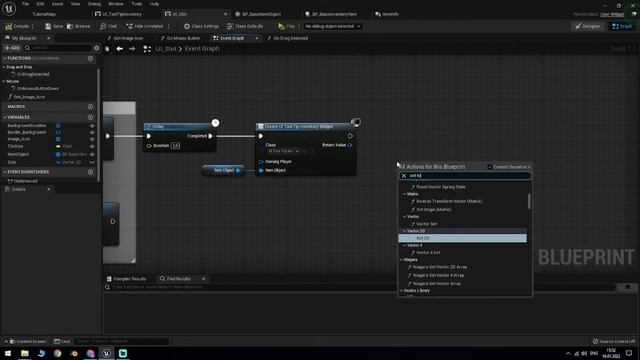Open Find in blueprint
Viewport: 640px width, 360px height.
click(x=108, y=26)
